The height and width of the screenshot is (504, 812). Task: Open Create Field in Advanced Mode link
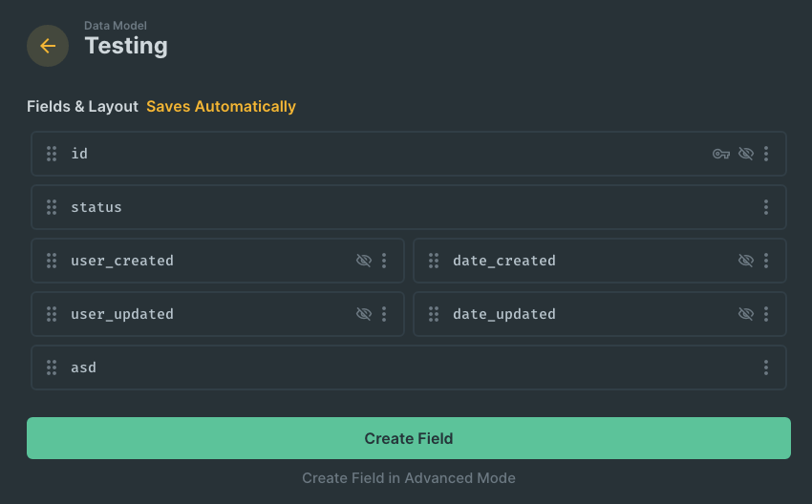409,478
